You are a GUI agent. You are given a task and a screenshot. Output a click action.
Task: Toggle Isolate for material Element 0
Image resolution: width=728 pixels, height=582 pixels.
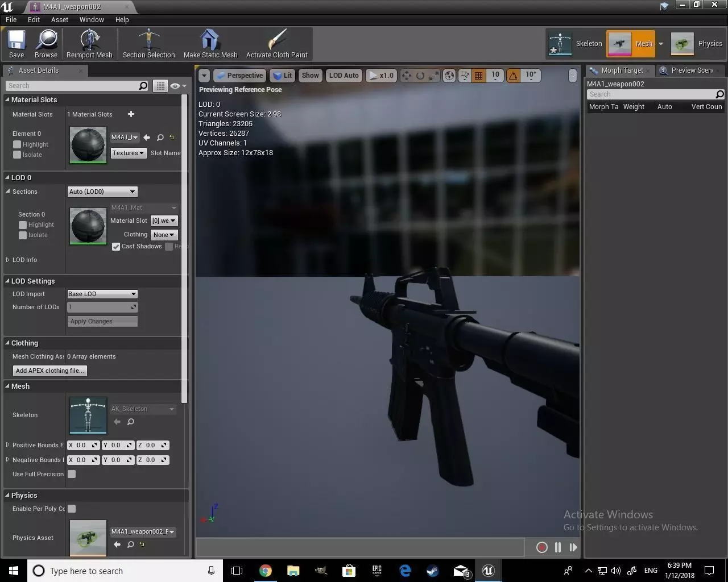click(x=17, y=155)
